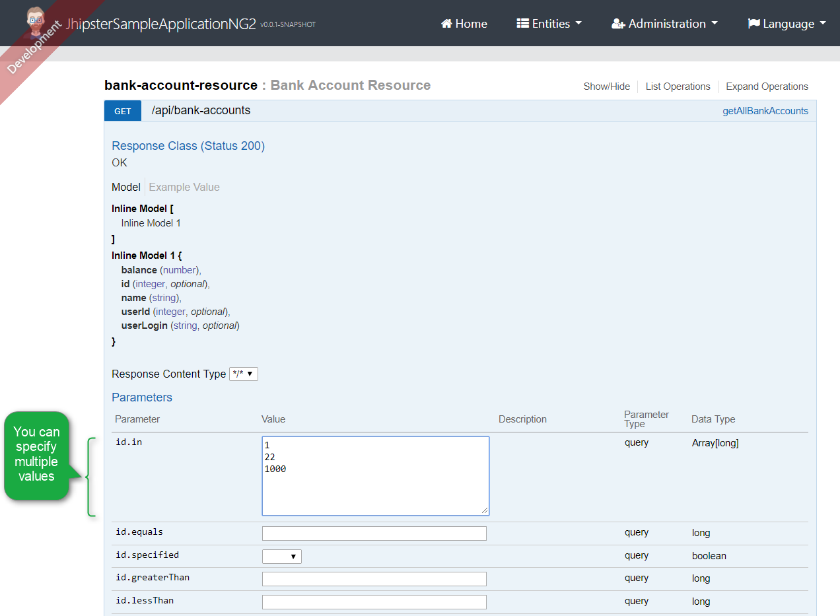The image size is (840, 616).
Task: Click the getAllBankAccounts operation link
Action: tap(765, 111)
